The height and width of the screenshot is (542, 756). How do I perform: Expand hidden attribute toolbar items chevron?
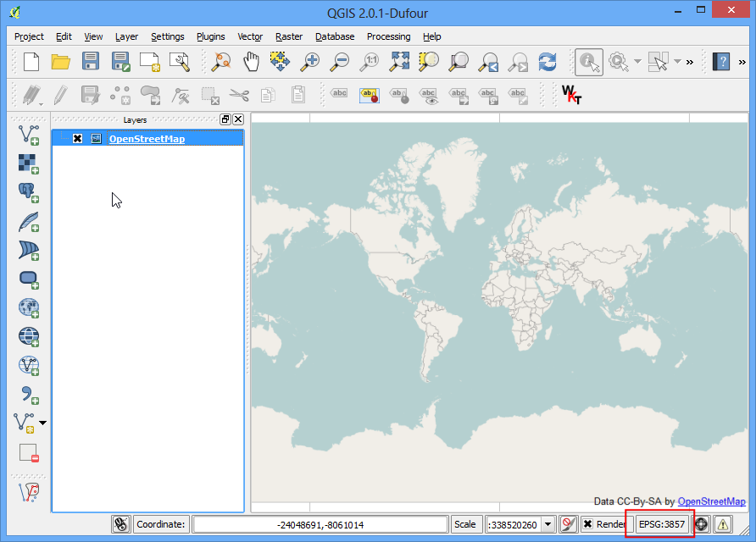690,62
